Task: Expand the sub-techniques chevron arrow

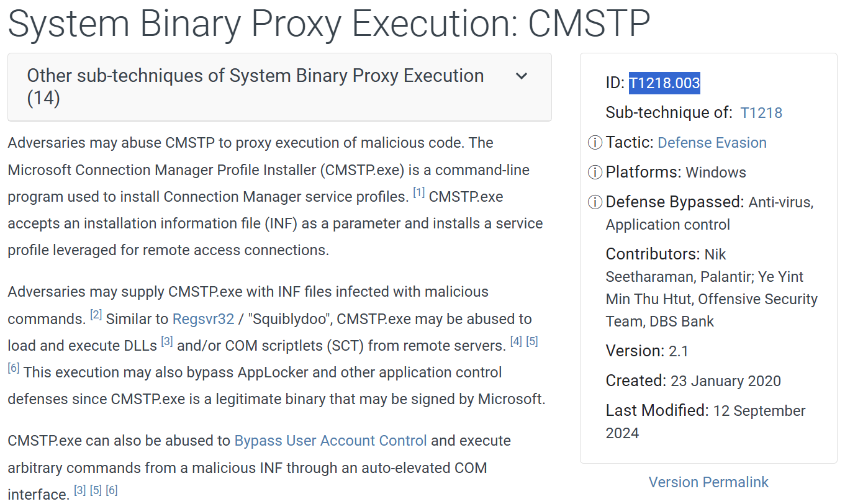Action: pos(522,76)
